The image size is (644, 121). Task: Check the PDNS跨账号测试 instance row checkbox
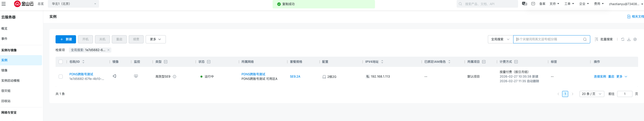[x=61, y=77]
